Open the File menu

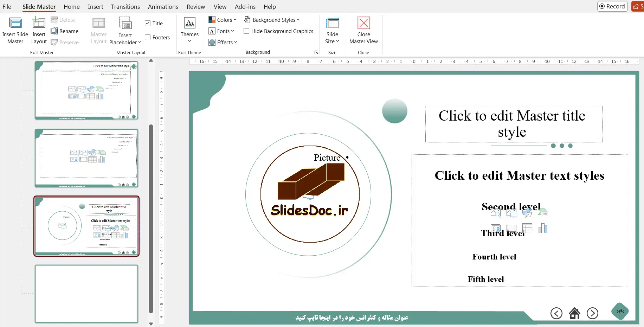pos(7,7)
